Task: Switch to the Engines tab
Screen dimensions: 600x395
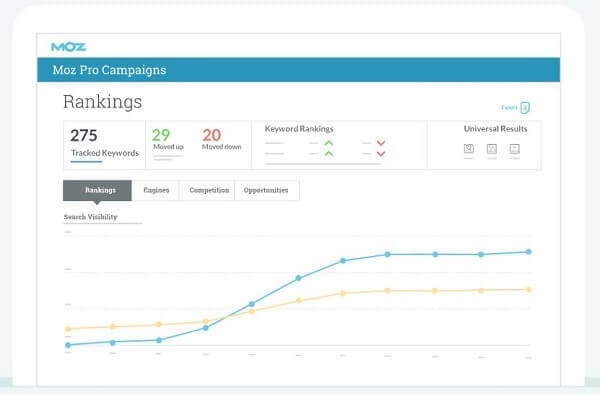Action: [156, 190]
